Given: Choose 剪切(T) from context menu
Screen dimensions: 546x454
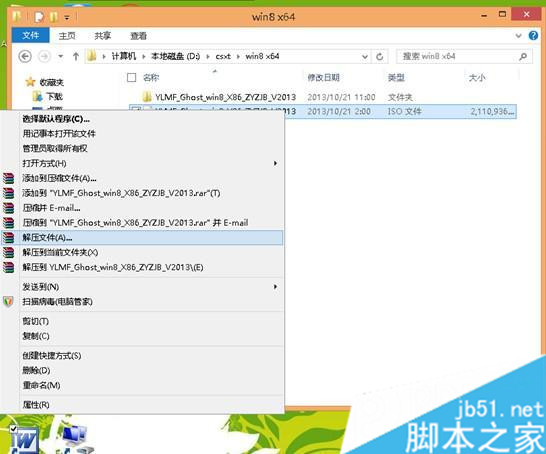Looking at the screenshot, I should (35, 321).
